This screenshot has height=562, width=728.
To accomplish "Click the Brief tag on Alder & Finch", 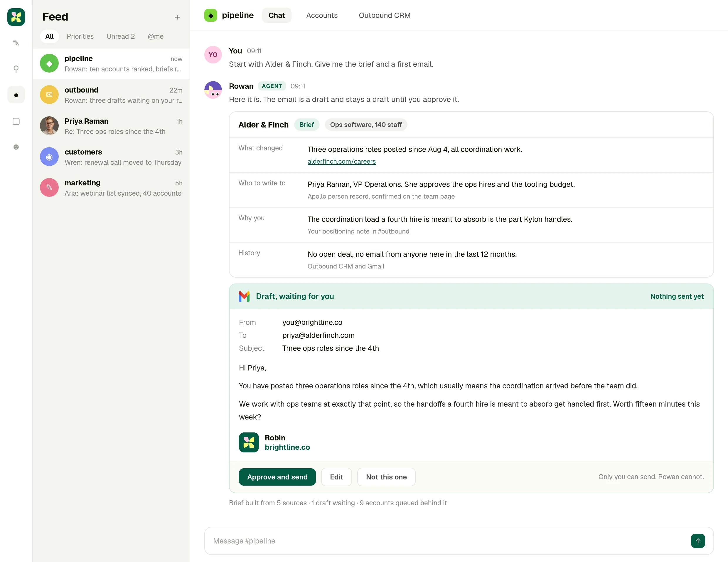I will click(307, 125).
